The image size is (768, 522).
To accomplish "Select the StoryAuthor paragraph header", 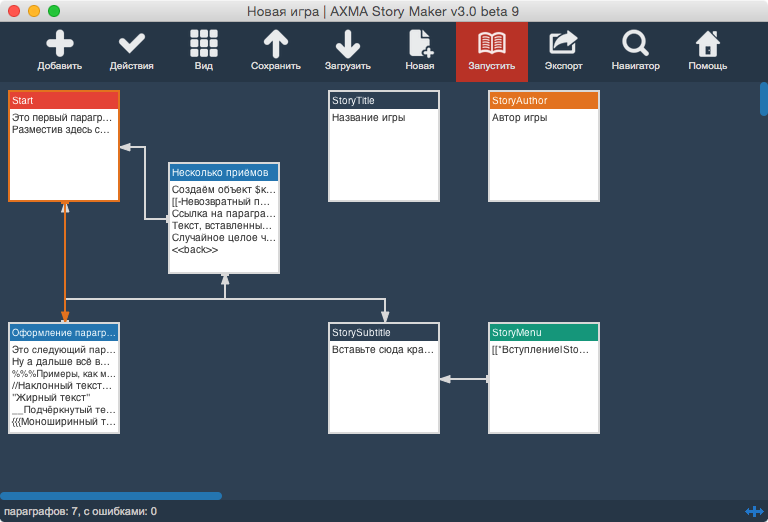I will pyautogui.click(x=544, y=100).
